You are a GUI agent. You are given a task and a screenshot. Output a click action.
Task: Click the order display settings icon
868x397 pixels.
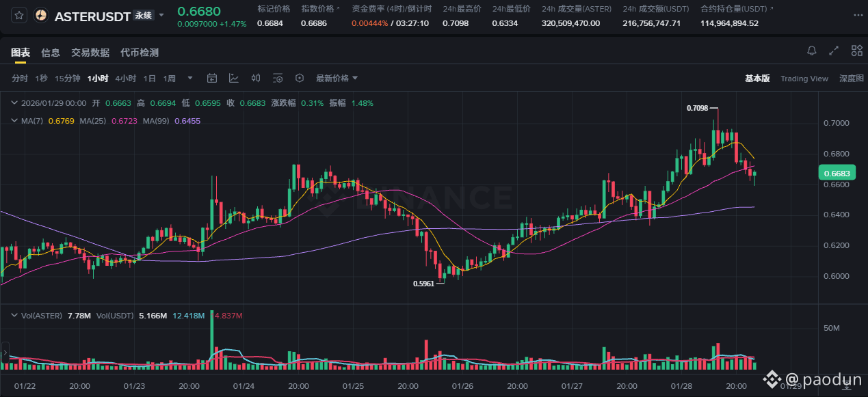pos(278,79)
